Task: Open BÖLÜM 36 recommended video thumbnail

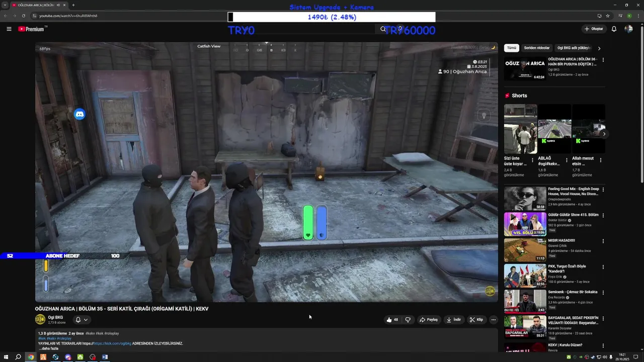Action: [525, 68]
